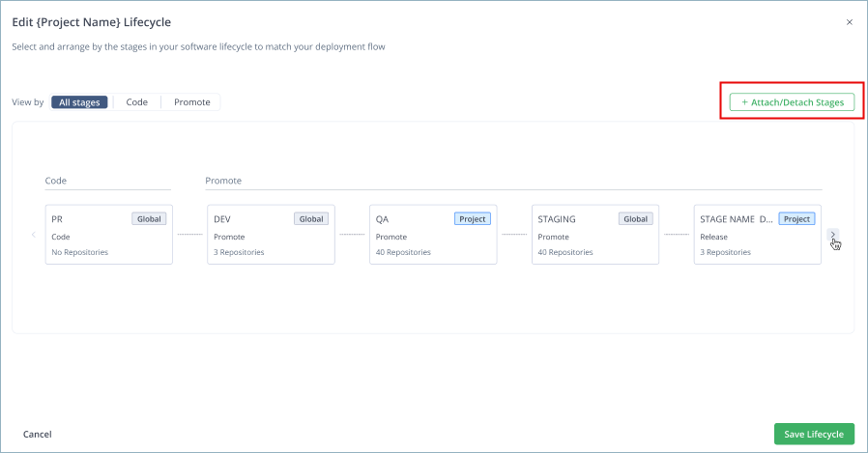The width and height of the screenshot is (868, 453).
Task: Click the Code group heading
Action: (56, 181)
